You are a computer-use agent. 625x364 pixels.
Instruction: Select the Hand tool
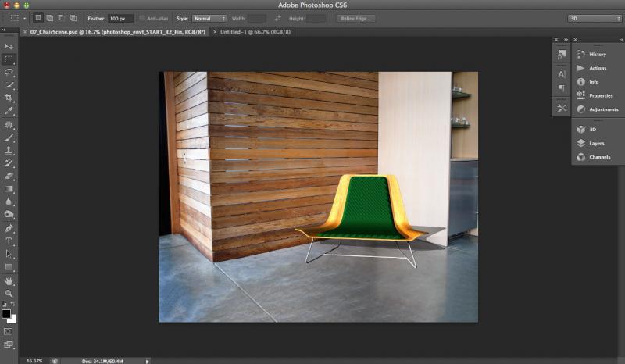coord(9,280)
